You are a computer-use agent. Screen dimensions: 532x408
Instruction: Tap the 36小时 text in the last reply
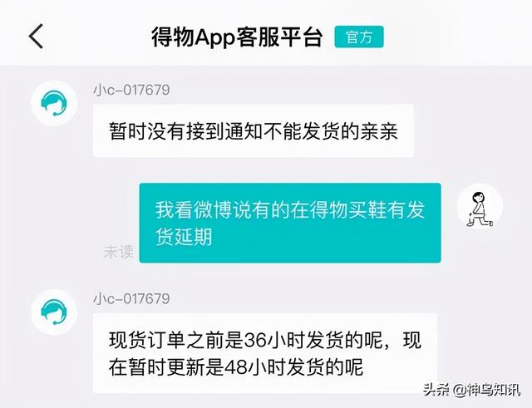[274, 340]
